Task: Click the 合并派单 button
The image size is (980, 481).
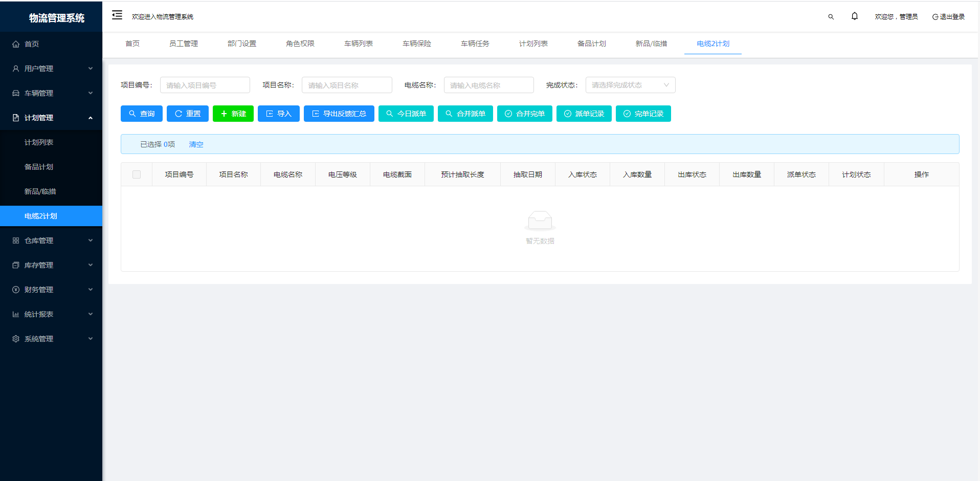Action: (465, 114)
